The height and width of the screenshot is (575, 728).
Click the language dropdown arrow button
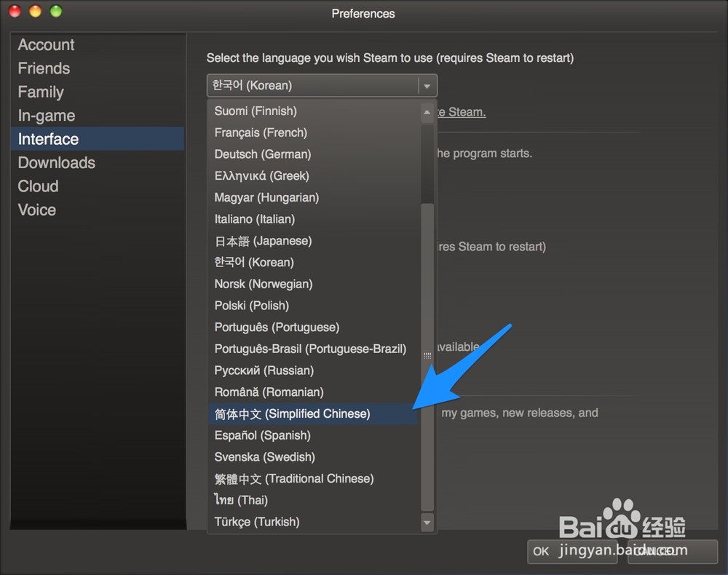click(427, 86)
